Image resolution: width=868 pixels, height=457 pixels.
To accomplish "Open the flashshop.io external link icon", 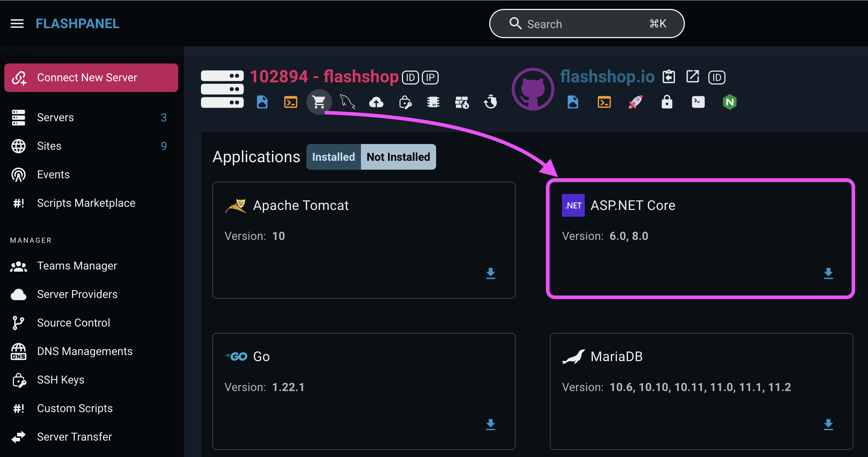I will [692, 77].
